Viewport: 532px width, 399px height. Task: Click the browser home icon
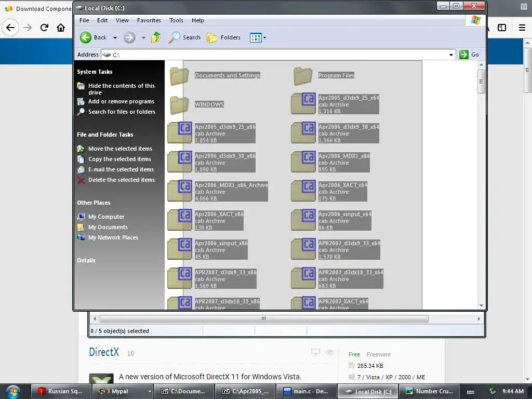click(x=61, y=28)
